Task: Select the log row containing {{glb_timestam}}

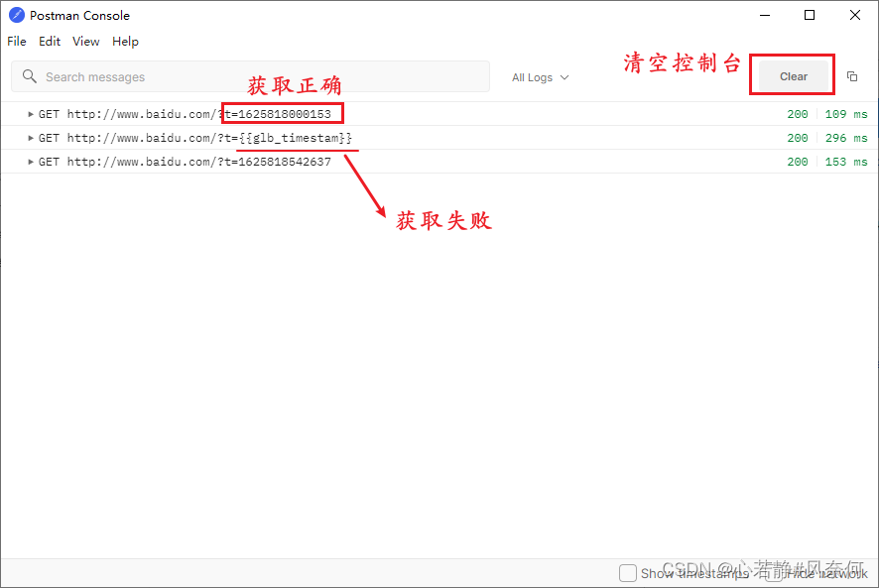Action: [439, 138]
